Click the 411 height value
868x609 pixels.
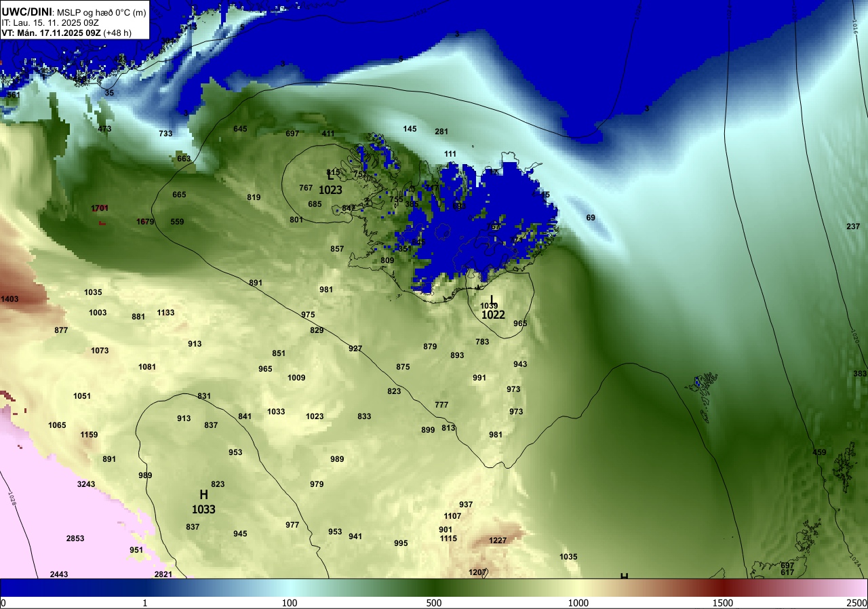328,134
